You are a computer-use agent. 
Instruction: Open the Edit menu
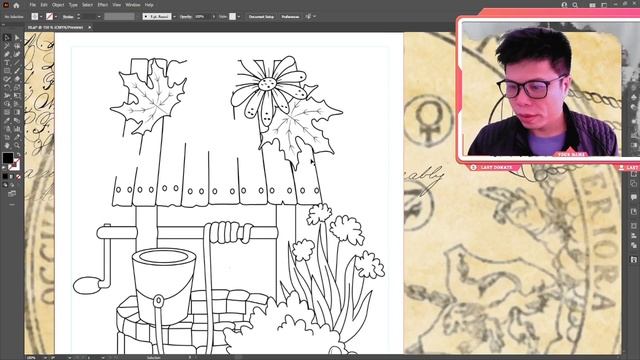point(44,5)
